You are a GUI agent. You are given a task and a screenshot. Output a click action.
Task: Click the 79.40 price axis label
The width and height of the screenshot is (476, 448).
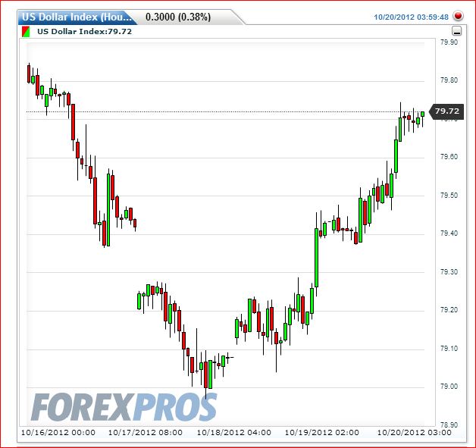pyautogui.click(x=449, y=233)
